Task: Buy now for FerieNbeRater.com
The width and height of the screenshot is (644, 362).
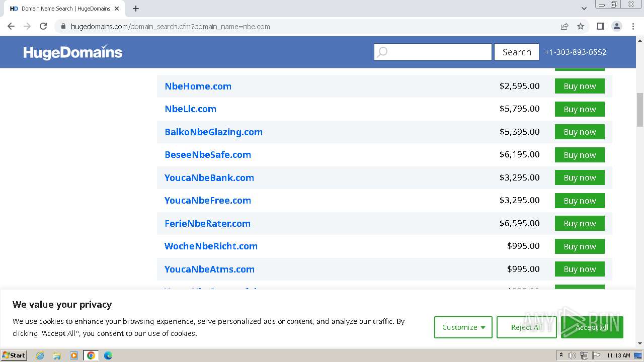Action: click(580, 223)
